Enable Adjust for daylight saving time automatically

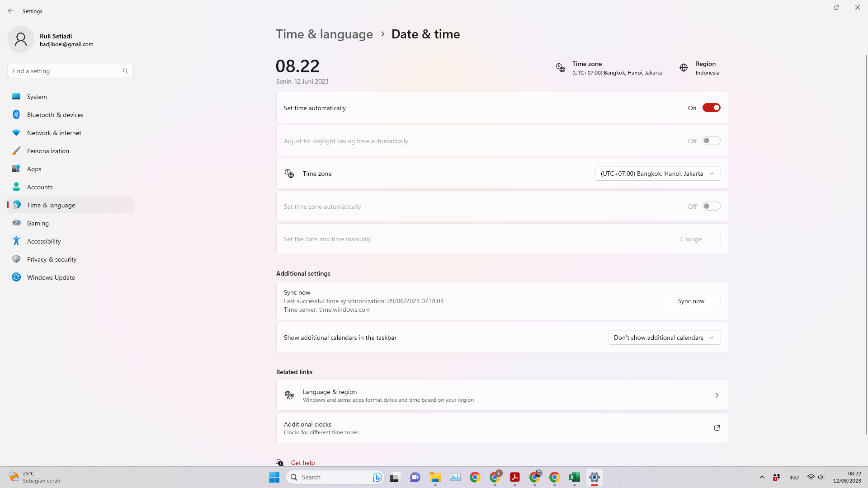711,141
